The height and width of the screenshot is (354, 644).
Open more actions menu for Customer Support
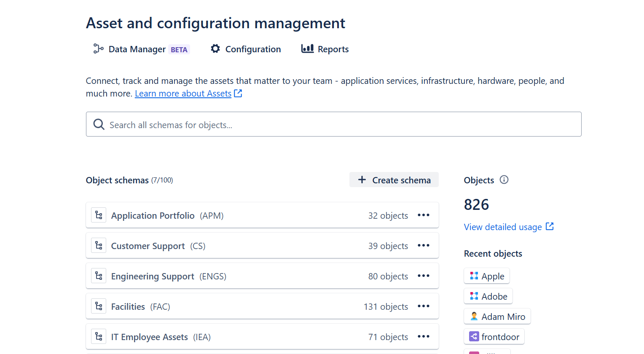click(x=423, y=246)
